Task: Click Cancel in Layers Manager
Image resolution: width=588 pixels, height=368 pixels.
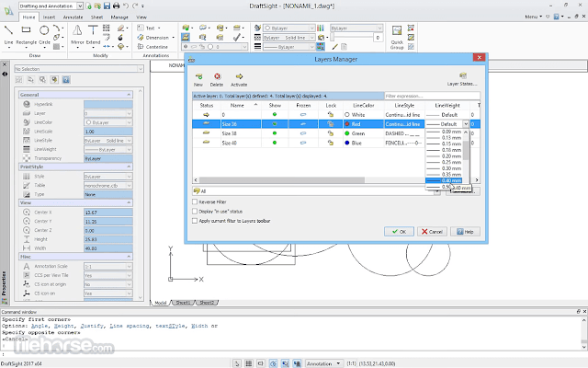Action: [x=432, y=232]
